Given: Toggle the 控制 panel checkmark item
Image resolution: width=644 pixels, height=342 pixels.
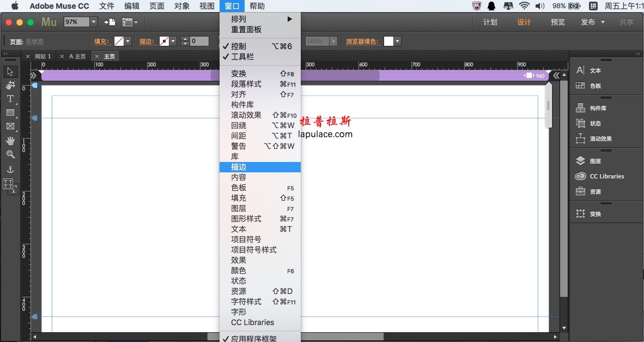Looking at the screenshot, I should click(260, 46).
